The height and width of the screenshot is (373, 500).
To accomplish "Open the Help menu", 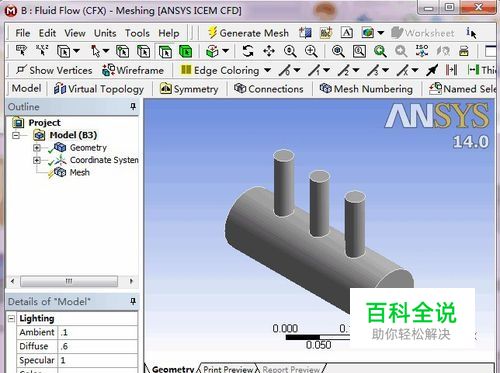I will tap(169, 33).
